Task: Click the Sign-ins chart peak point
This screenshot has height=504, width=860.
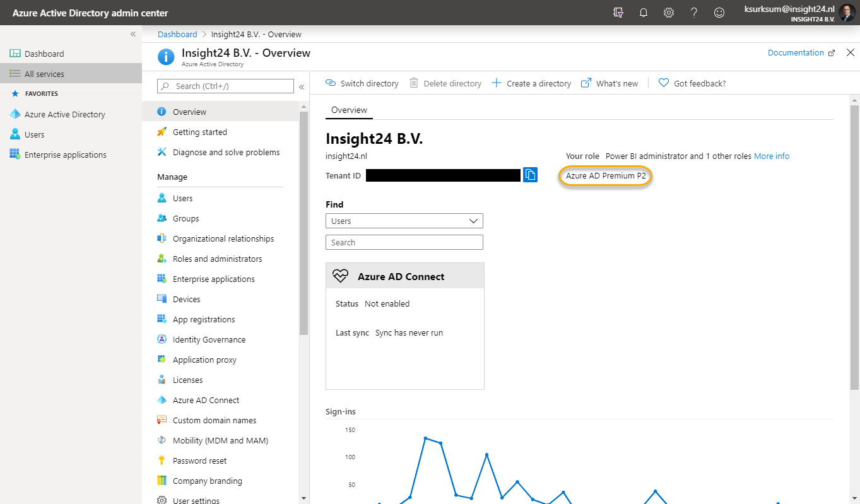Action: pyautogui.click(x=425, y=438)
